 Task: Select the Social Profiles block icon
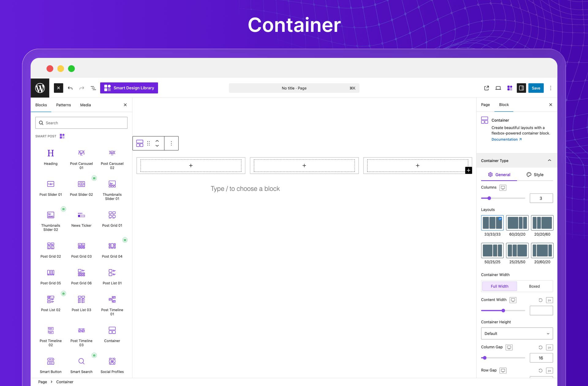(112, 361)
